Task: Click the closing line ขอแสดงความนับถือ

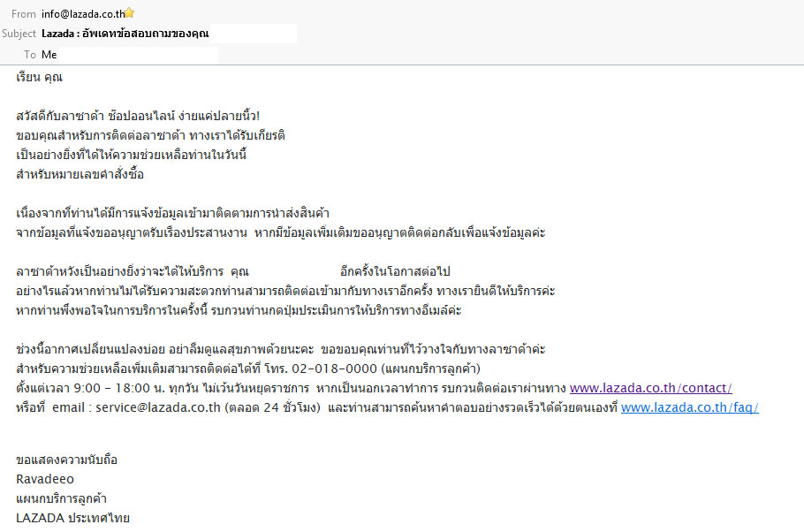Action: coord(66,460)
